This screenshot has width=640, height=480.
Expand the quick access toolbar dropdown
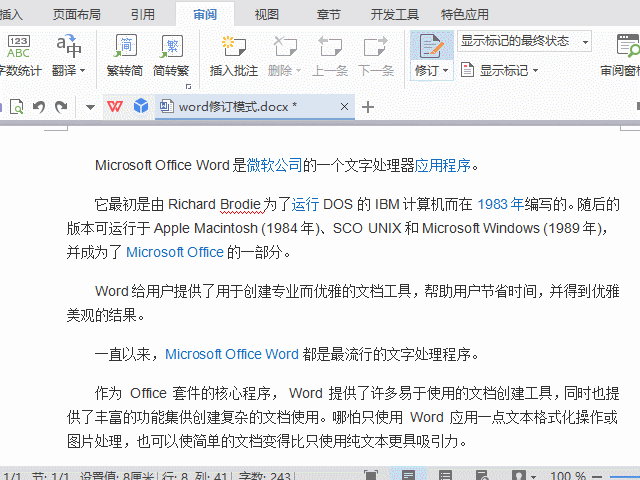point(90,107)
